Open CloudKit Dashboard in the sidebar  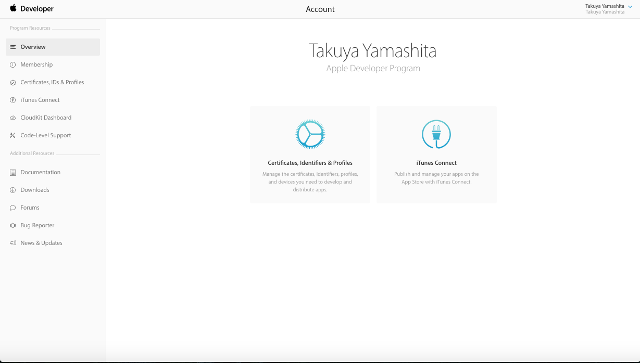(46, 118)
